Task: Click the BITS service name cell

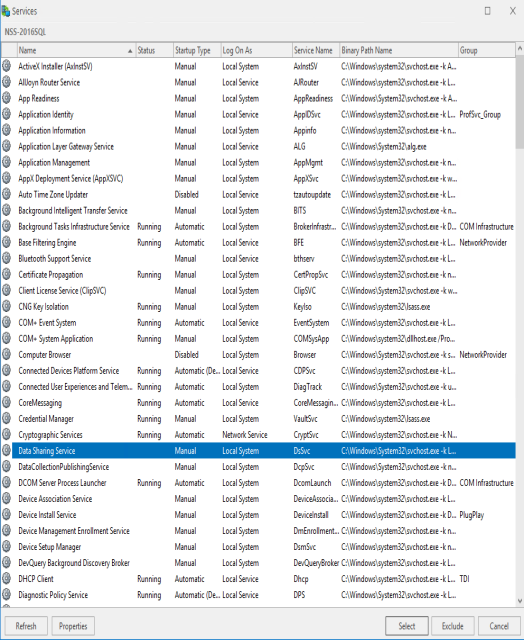Action: click(x=300, y=211)
